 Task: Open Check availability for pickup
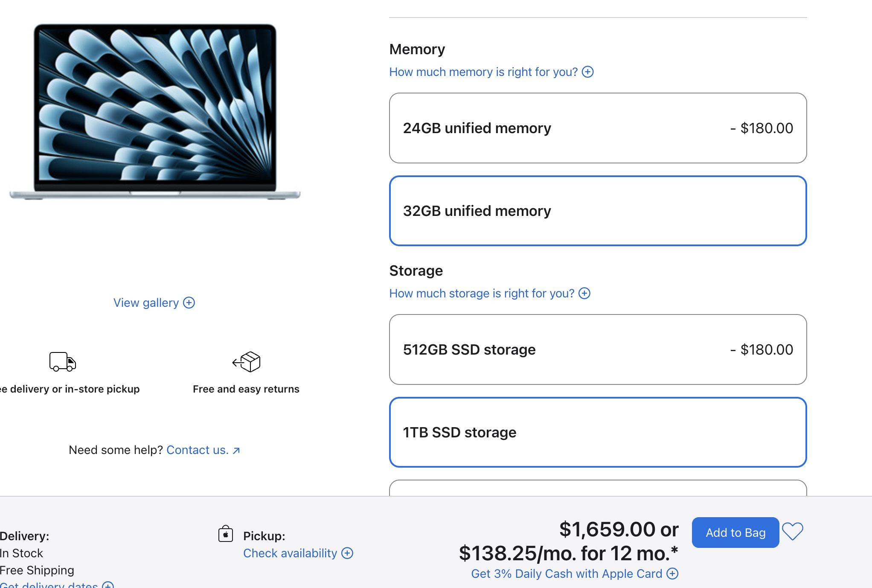pyautogui.click(x=290, y=553)
